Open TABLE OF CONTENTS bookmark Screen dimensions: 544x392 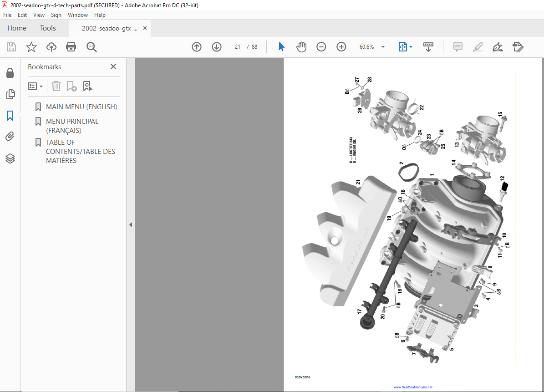tap(81, 151)
